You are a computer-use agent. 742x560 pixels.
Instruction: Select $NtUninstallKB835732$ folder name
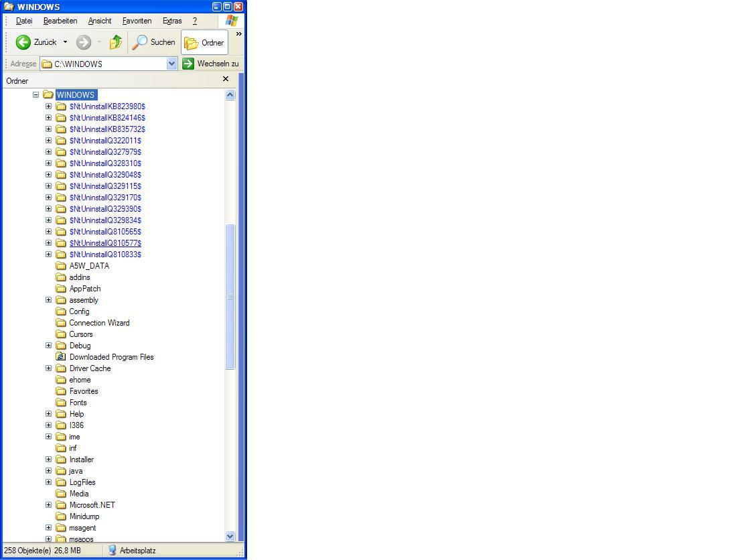pyautogui.click(x=107, y=129)
